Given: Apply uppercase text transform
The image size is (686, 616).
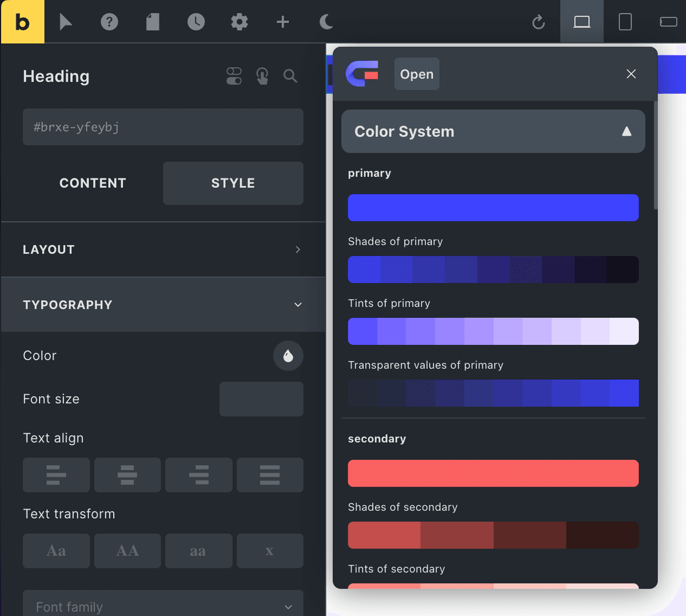Looking at the screenshot, I should click(x=127, y=551).
